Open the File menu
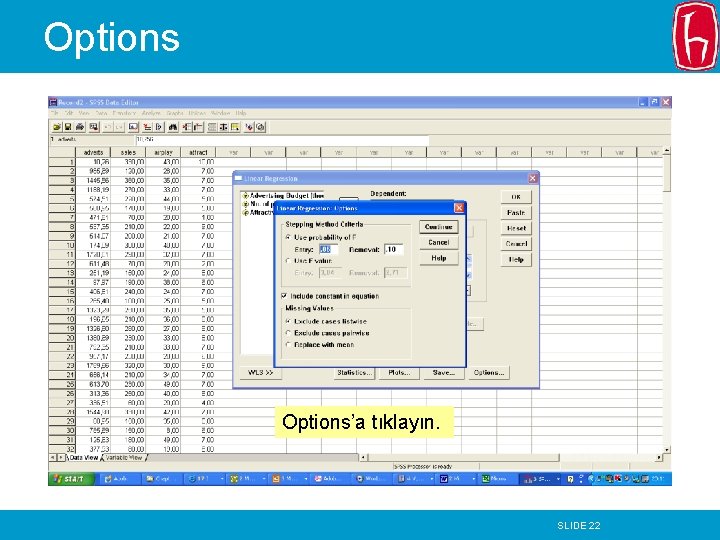 point(55,113)
